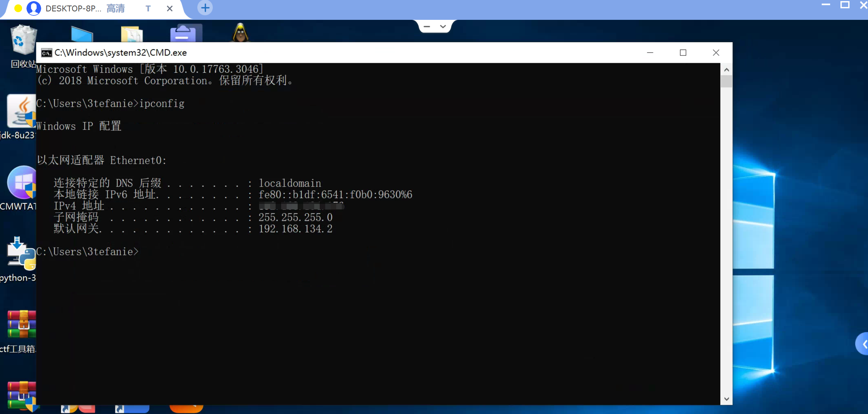Open the jdk-8u23 Java installer icon
Viewport: 868px width, 414px height.
[20, 112]
